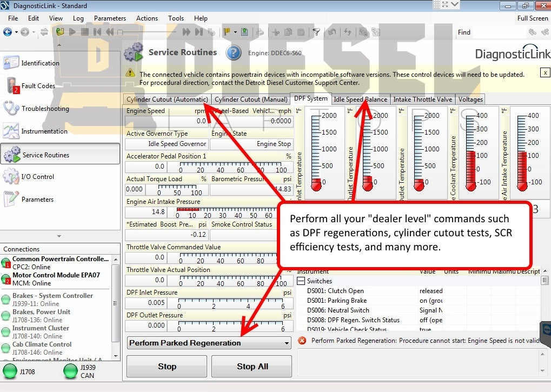Image resolution: width=551 pixels, height=392 pixels.
Task: Click the Stop All button
Action: [252, 367]
